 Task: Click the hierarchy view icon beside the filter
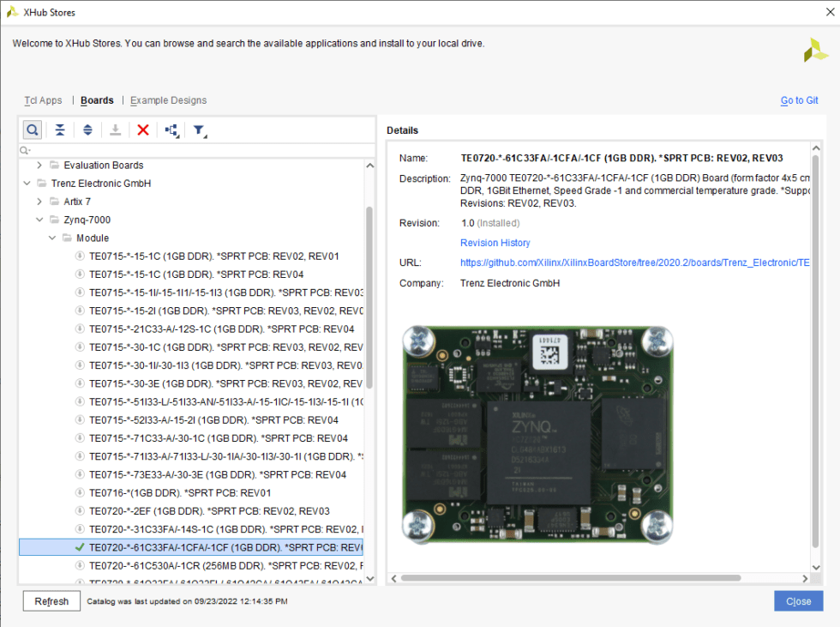coord(171,129)
